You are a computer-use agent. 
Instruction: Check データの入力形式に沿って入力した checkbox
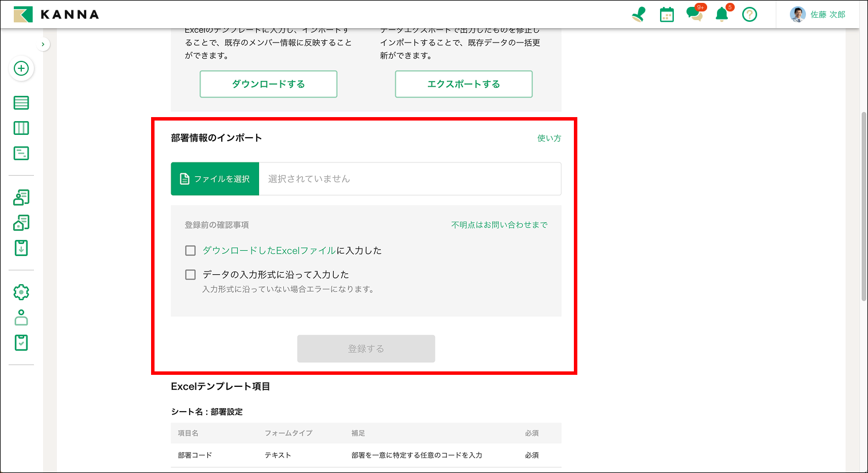pos(190,274)
